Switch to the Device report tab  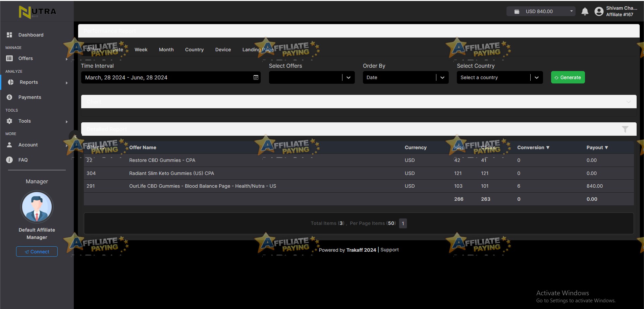tap(223, 50)
